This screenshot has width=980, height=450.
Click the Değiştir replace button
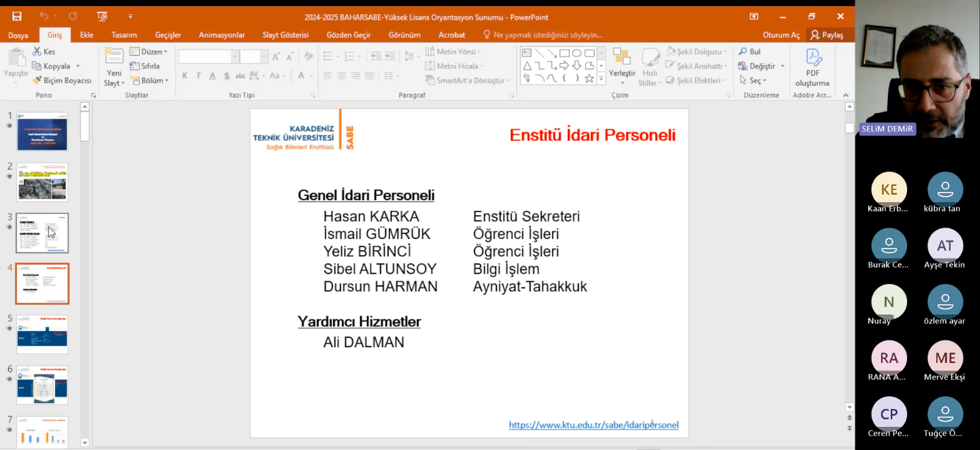[761, 66]
